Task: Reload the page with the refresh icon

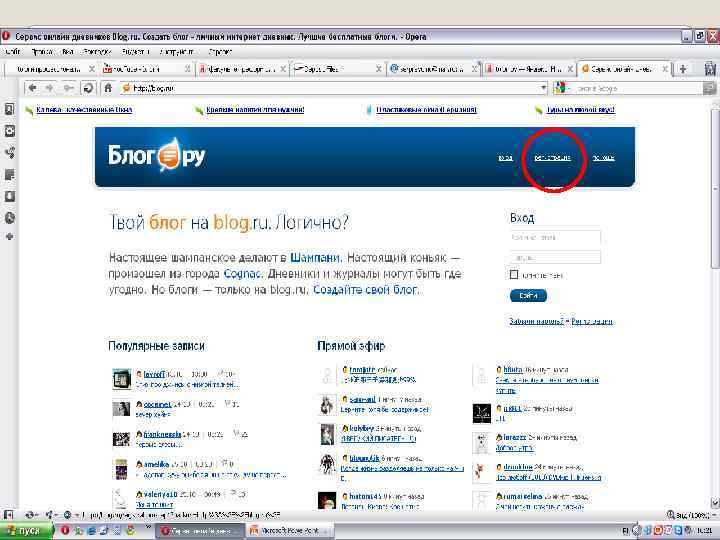Action: click(x=88, y=88)
